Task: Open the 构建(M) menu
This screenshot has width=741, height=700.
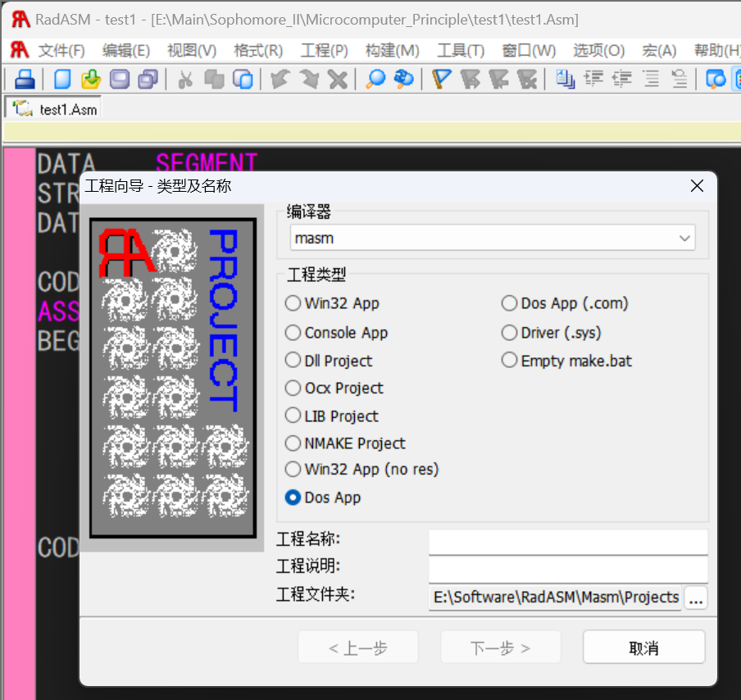Action: [x=392, y=51]
